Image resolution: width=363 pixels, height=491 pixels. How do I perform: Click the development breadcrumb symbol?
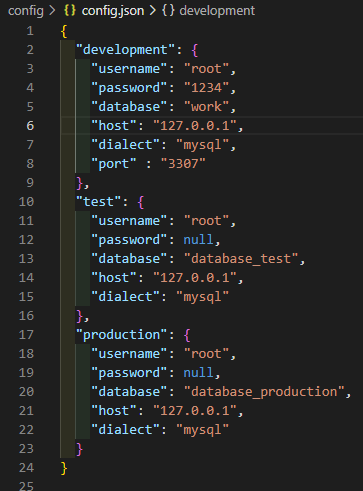[x=217, y=11]
